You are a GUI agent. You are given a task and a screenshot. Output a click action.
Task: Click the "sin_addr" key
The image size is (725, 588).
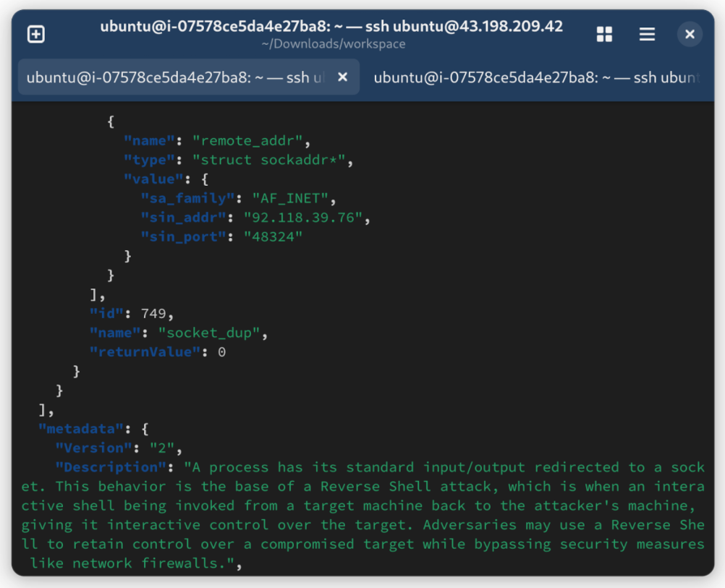(184, 218)
